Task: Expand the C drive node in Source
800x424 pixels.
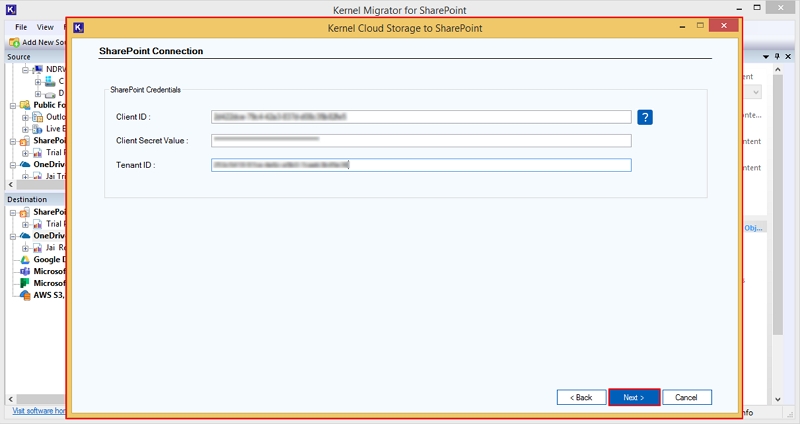Action: 38,82
